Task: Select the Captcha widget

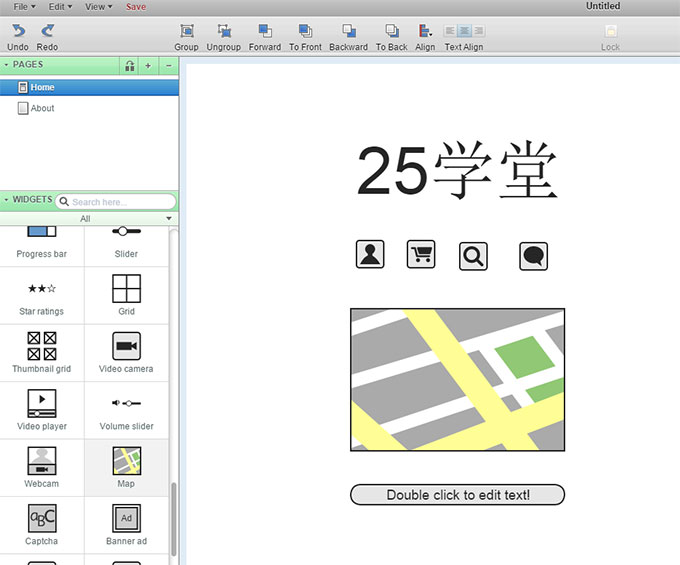Action: (42, 525)
